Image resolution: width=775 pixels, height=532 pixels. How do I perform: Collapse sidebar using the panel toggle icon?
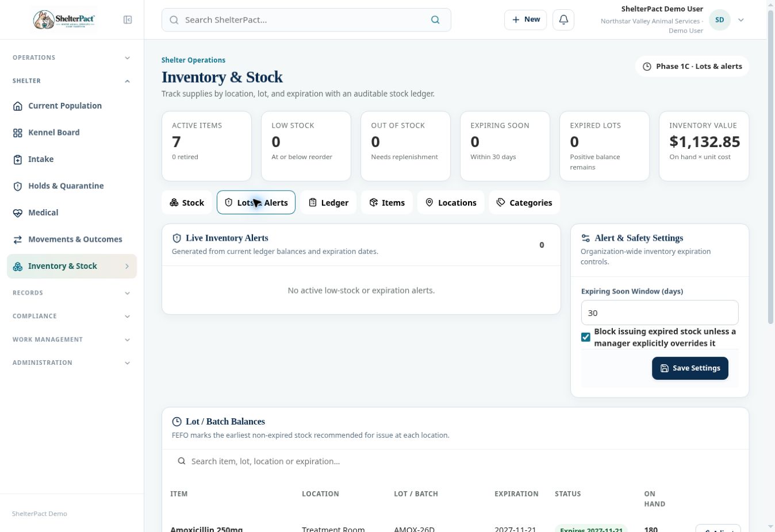pyautogui.click(x=128, y=20)
